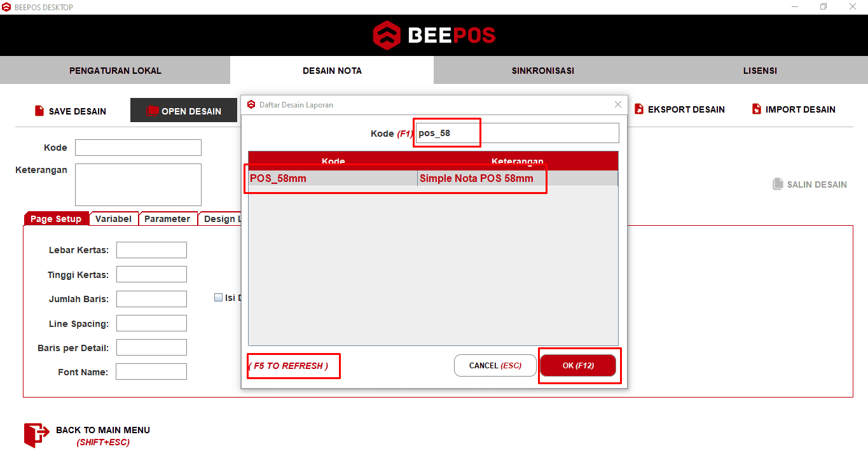This screenshot has width=868, height=458.
Task: Click Salin Desain button label
Action: click(x=817, y=184)
